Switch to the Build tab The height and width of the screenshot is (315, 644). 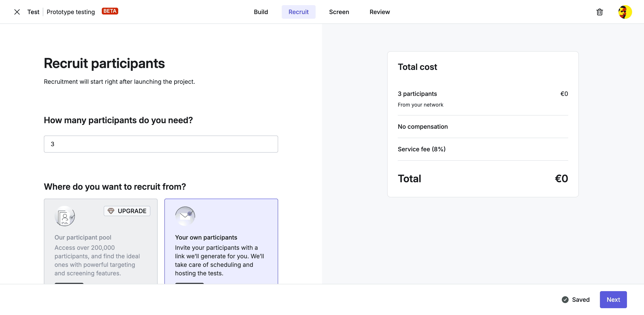(261, 12)
